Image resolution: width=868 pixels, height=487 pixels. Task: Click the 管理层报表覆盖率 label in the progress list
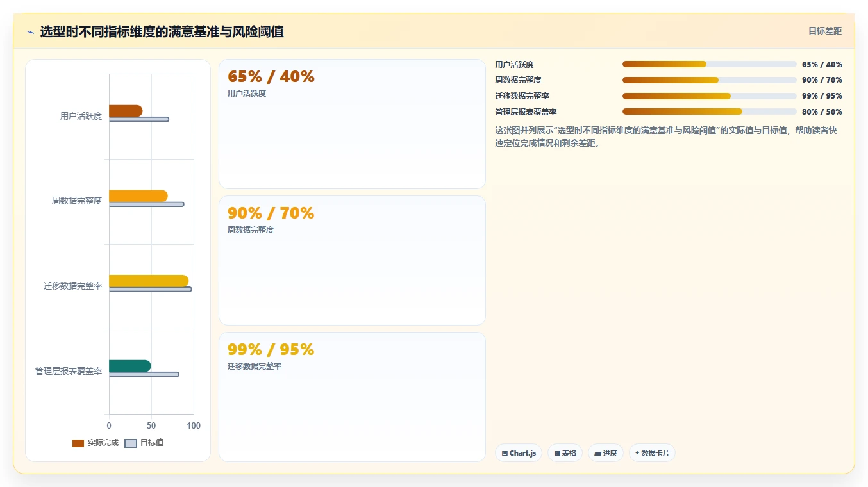(x=526, y=112)
